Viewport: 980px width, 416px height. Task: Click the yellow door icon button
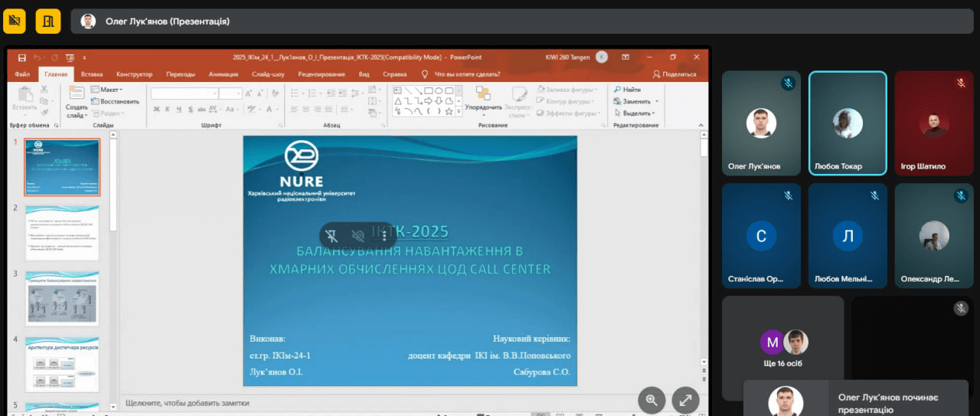point(47,21)
